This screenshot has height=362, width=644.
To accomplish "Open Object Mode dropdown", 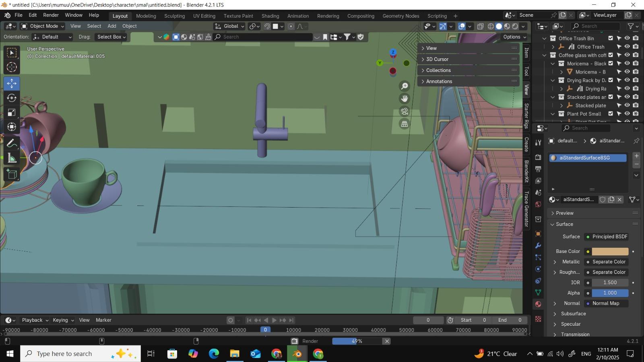I will point(42,26).
